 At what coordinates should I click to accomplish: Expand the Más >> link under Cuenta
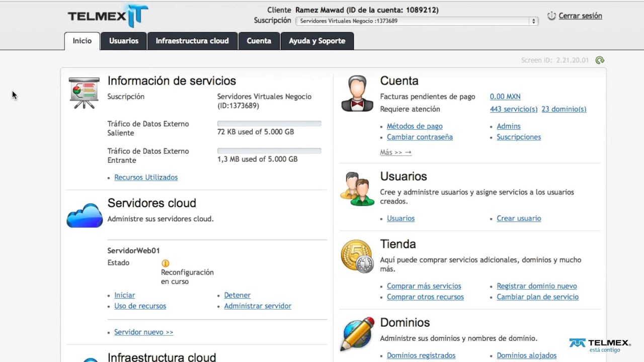tap(395, 152)
